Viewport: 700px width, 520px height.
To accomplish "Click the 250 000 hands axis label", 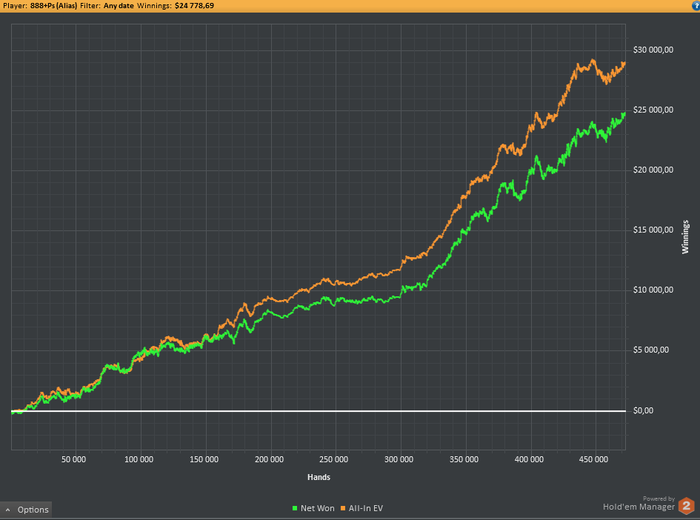I will [x=334, y=459].
